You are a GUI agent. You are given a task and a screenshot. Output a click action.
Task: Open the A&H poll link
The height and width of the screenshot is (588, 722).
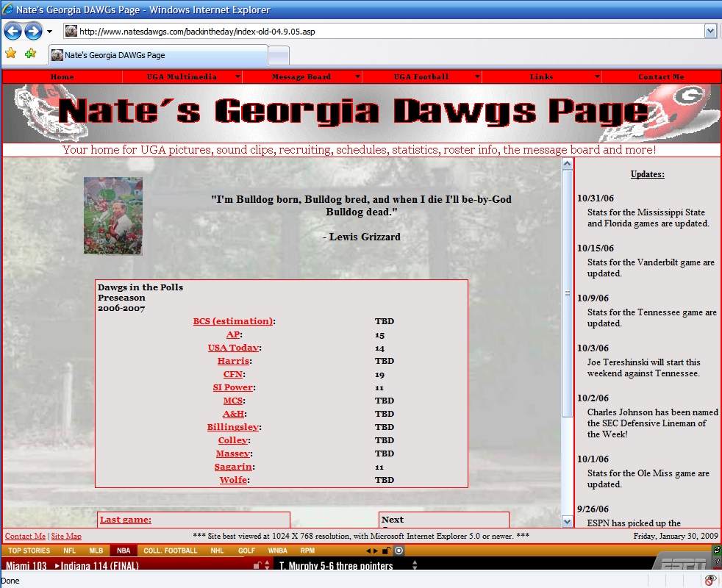[234, 414]
